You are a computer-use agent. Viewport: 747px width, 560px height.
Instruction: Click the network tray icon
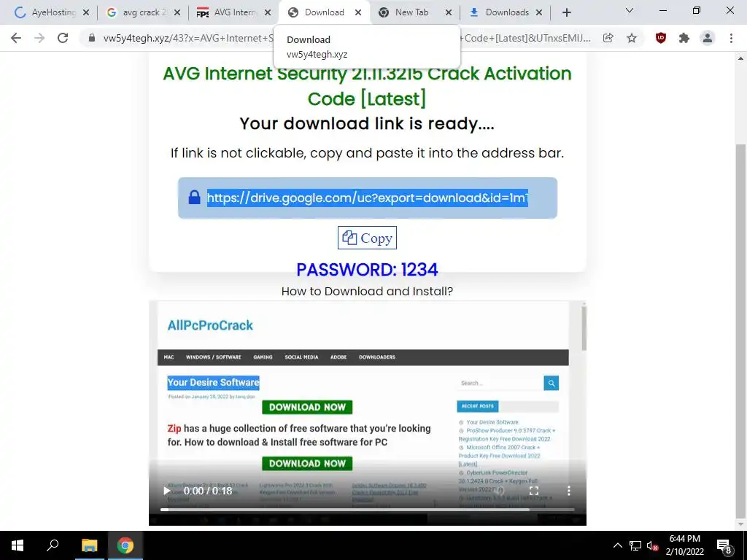click(635, 545)
